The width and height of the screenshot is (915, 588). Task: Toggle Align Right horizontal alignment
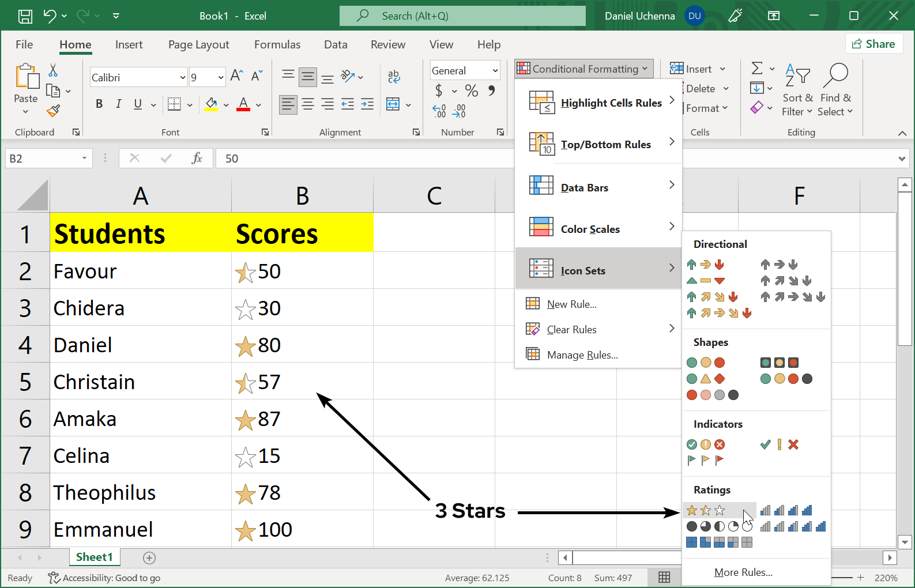[327, 104]
